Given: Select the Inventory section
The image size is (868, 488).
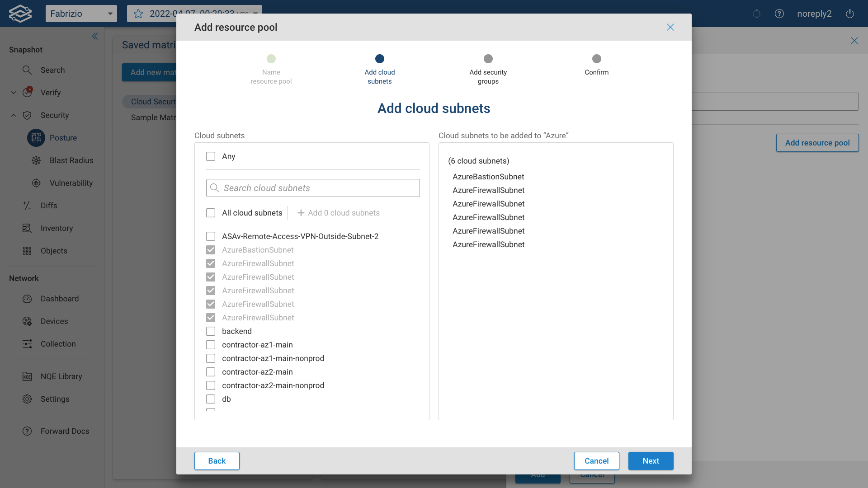Looking at the screenshot, I should pyautogui.click(x=57, y=228).
